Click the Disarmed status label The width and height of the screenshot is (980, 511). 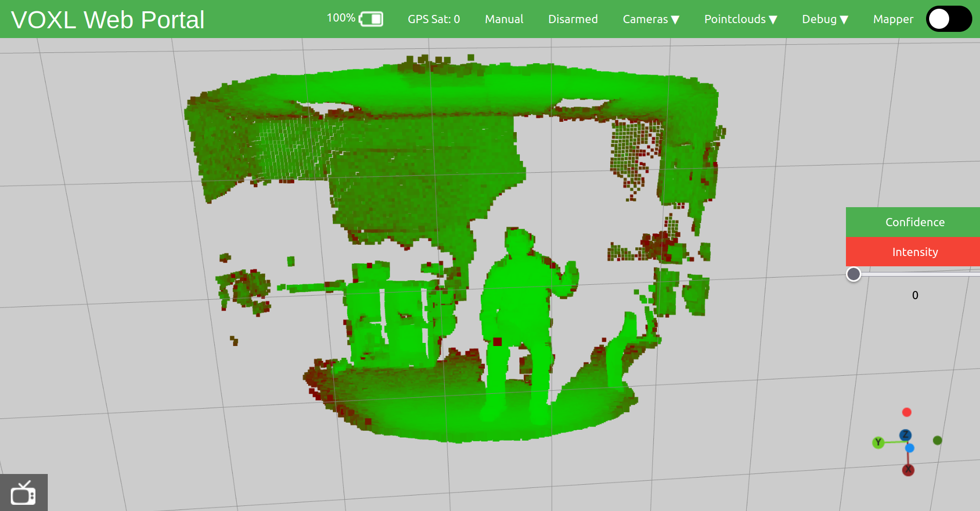(573, 19)
